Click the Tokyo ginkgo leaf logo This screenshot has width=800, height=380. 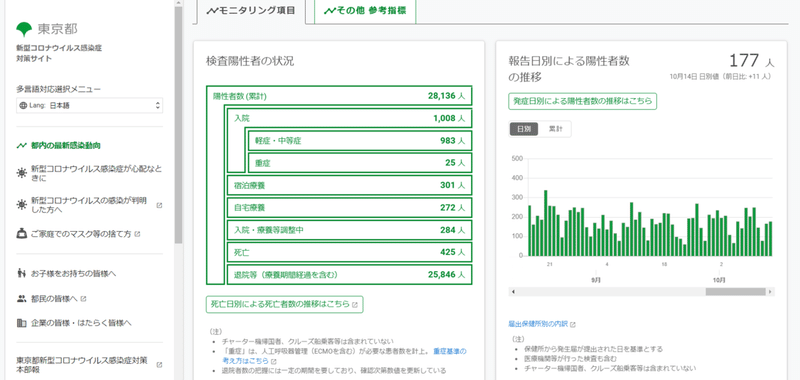24,29
